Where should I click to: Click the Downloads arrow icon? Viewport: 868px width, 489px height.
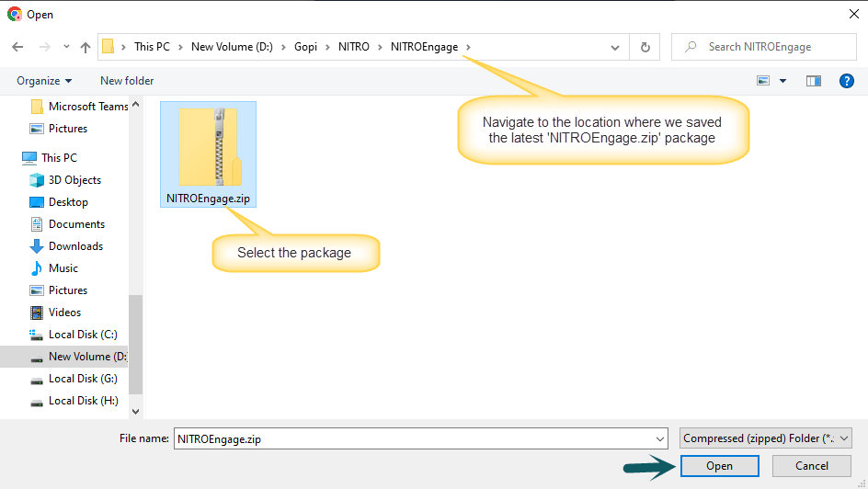(37, 246)
